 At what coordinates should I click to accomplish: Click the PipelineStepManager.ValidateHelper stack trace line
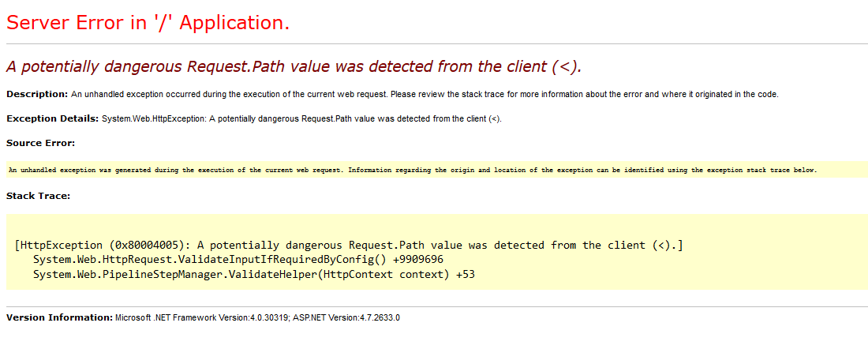pyautogui.click(x=253, y=274)
